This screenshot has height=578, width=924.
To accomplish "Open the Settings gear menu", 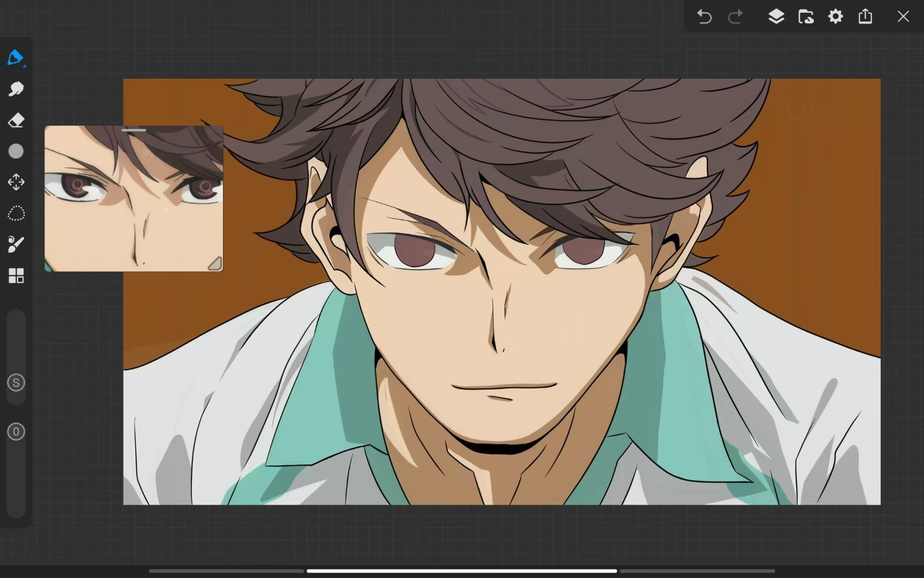I will click(835, 17).
